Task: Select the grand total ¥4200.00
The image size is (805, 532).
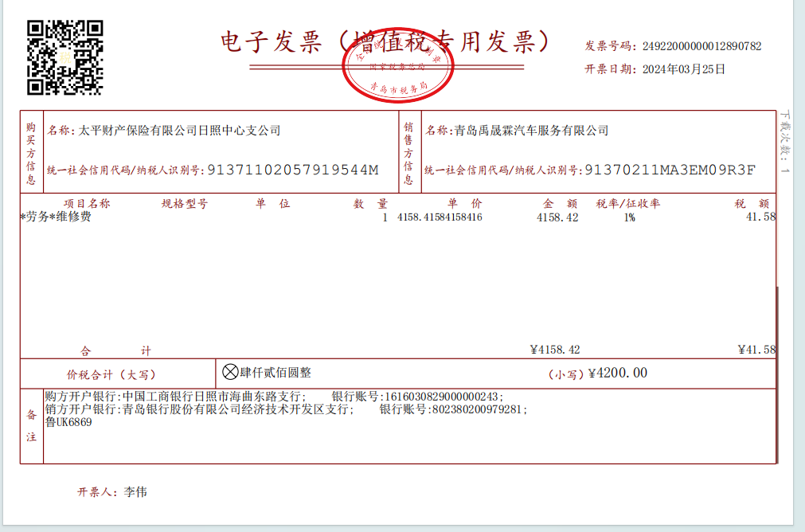Action: click(617, 373)
